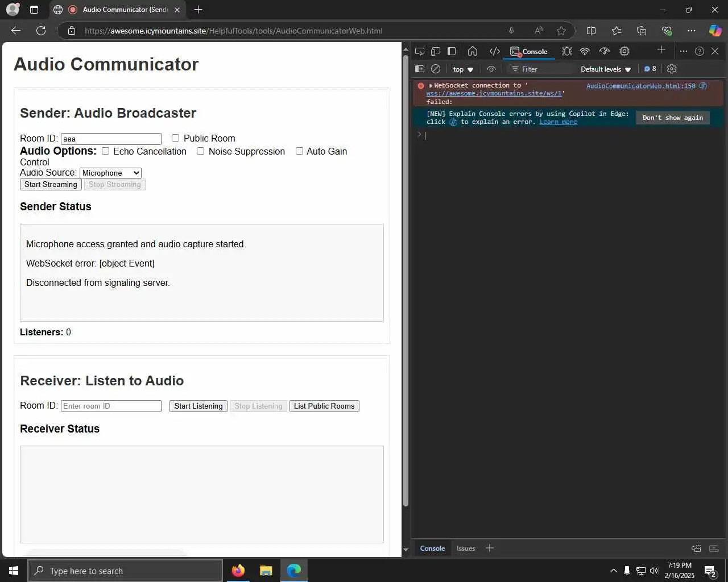Open a new browser tab
Screen dimensions: 728x582
[198, 10]
